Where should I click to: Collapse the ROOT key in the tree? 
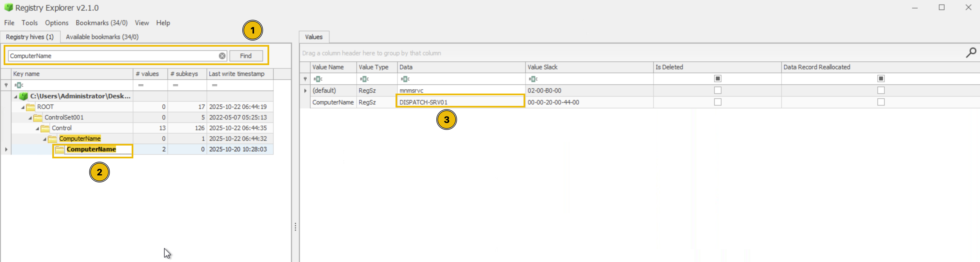tap(22, 107)
